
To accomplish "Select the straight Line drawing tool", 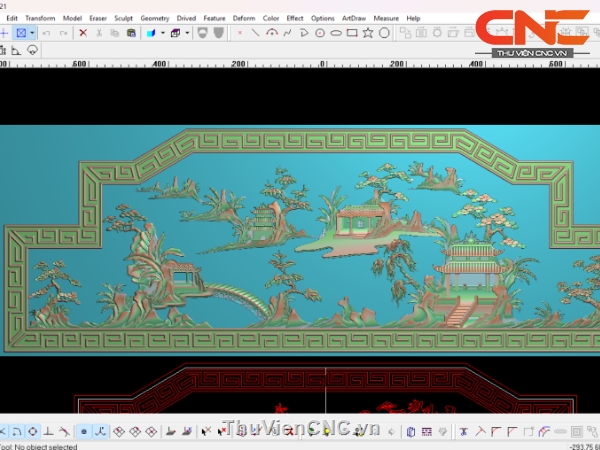I will 256,33.
